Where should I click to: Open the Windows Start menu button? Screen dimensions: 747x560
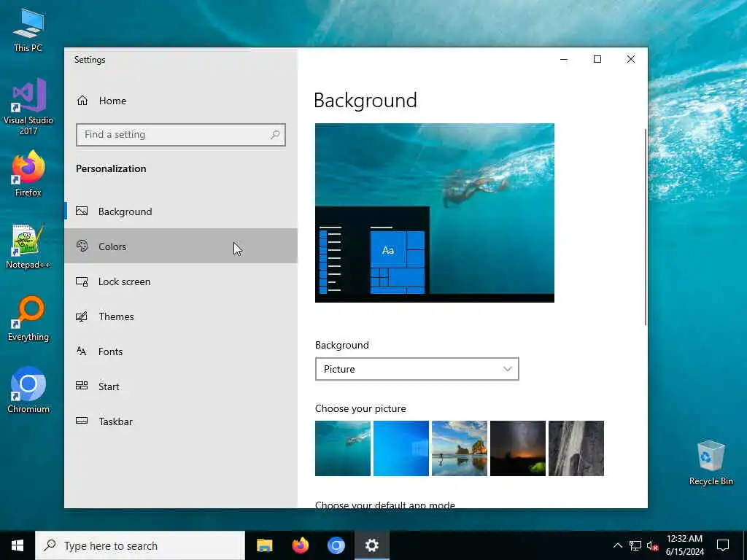coord(18,545)
